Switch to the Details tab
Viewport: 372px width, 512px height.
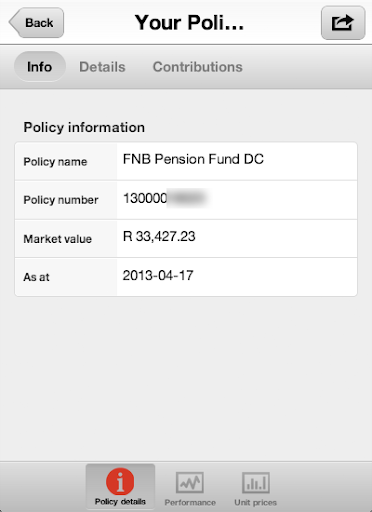[102, 67]
